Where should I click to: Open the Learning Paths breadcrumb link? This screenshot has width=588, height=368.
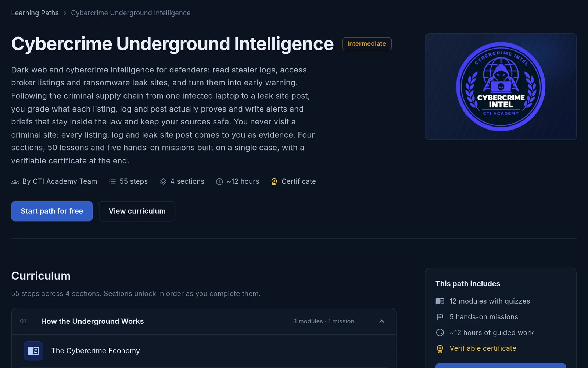[35, 13]
